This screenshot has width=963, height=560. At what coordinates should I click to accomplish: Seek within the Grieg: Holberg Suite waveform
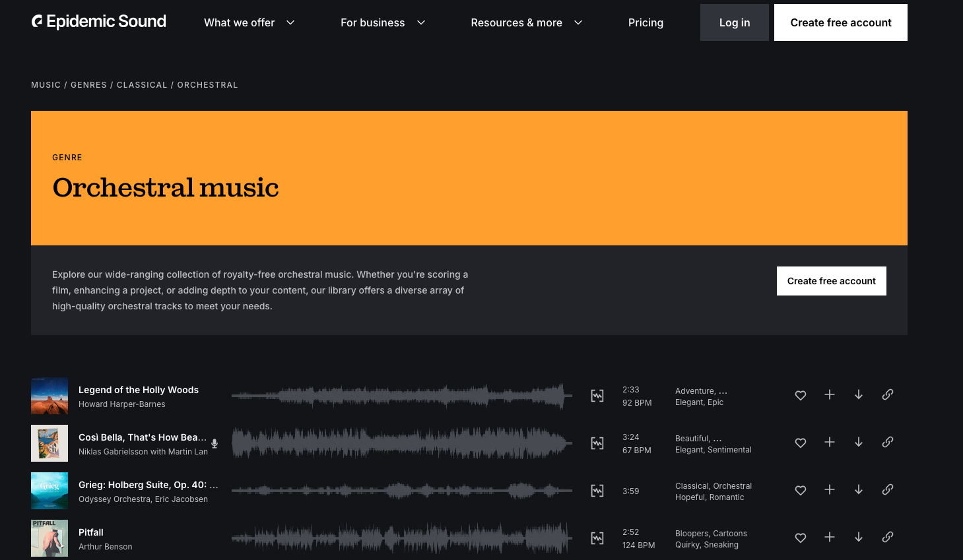pyautogui.click(x=402, y=491)
